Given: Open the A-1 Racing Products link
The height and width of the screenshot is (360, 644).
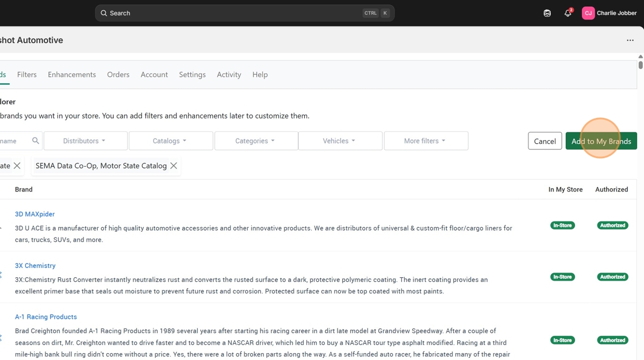Looking at the screenshot, I should (46, 317).
